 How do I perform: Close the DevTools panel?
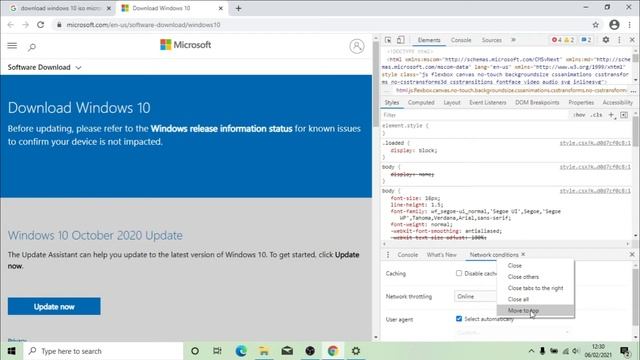(632, 40)
